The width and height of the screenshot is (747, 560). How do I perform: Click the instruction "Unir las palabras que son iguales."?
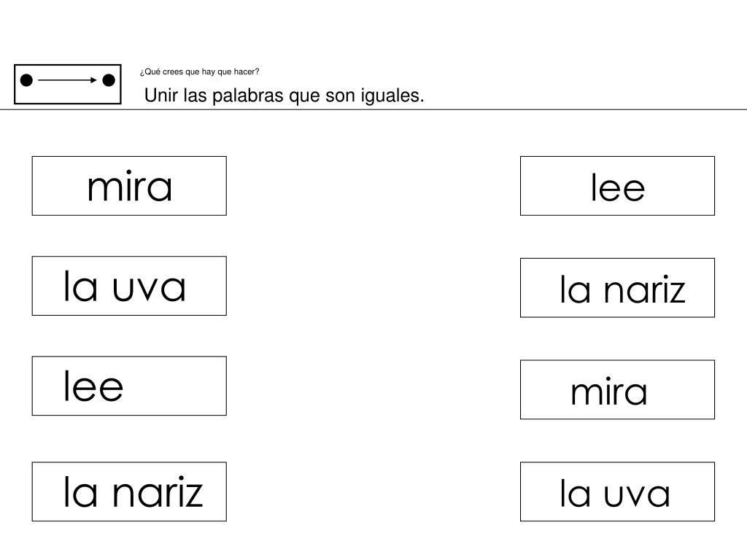[284, 96]
